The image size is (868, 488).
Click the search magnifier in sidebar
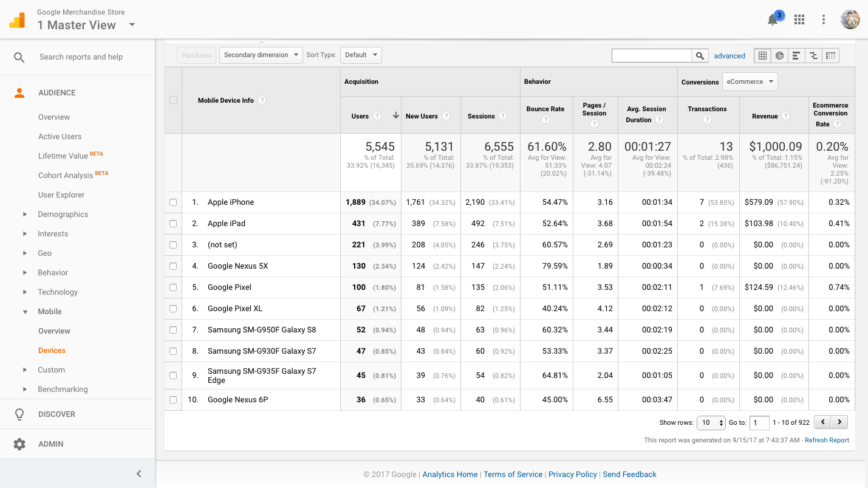point(19,57)
